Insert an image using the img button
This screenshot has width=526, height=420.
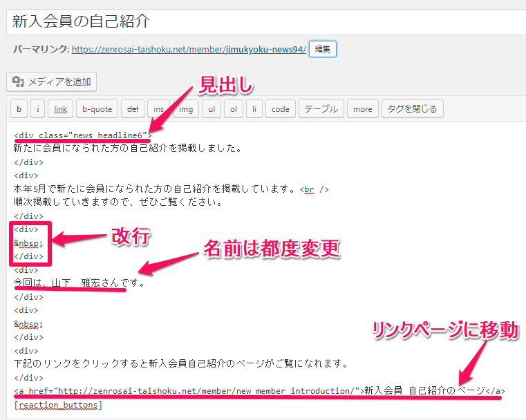(185, 109)
